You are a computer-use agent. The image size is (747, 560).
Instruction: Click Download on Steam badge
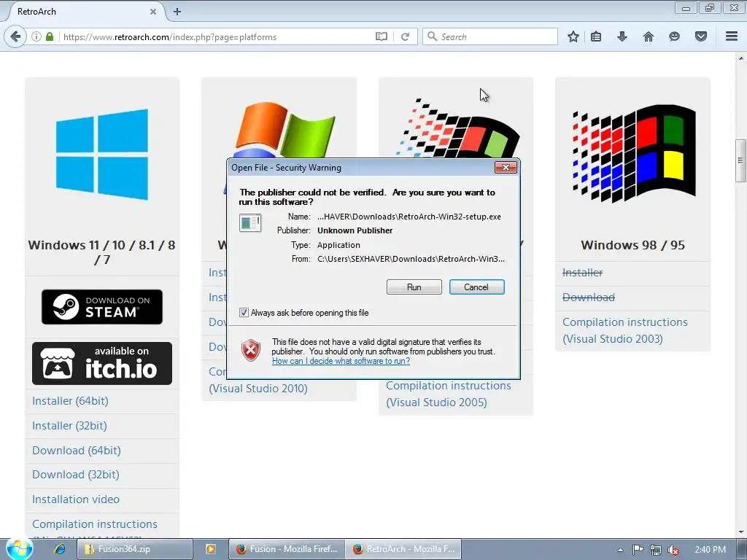click(x=102, y=307)
